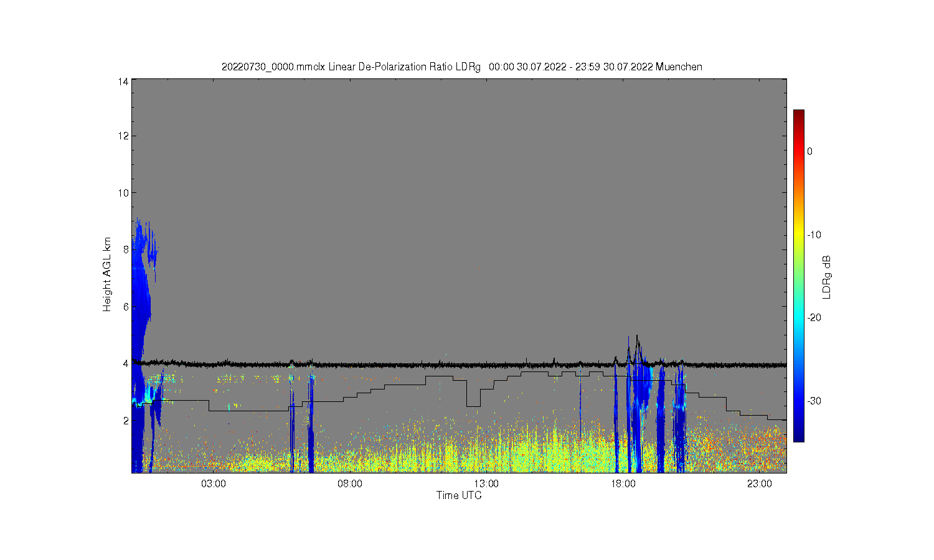Viewport: 934px width, 560px height.
Task: Click the colorbar value 0
Action: pos(809,151)
